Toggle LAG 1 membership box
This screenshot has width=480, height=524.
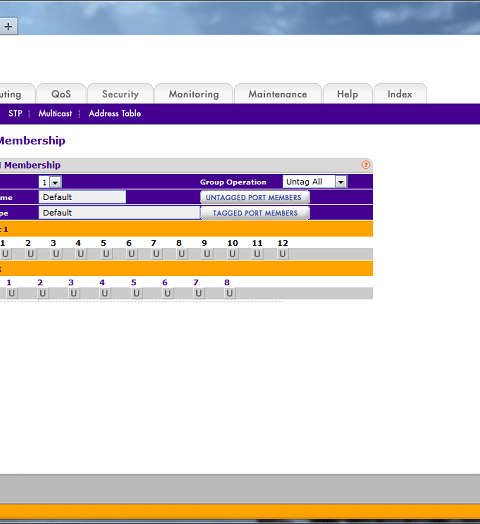pyautogui.click(x=11, y=293)
